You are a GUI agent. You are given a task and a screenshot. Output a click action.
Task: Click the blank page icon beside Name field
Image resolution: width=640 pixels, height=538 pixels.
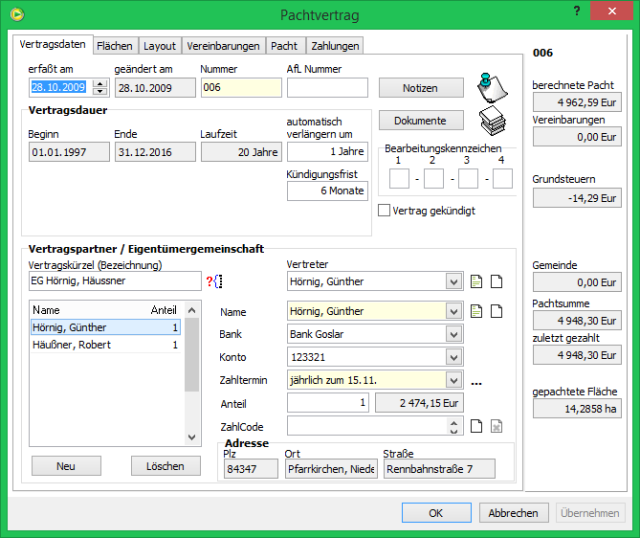(x=496, y=311)
